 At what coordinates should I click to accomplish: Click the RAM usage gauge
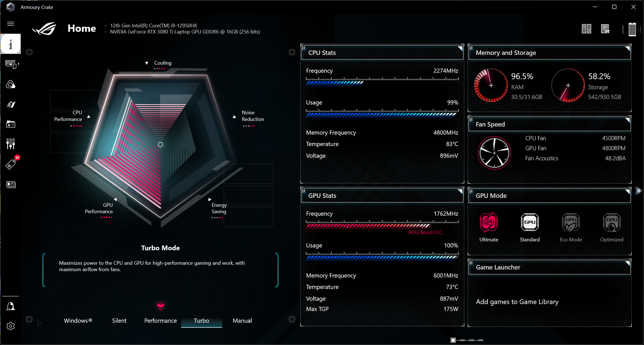pyautogui.click(x=491, y=85)
